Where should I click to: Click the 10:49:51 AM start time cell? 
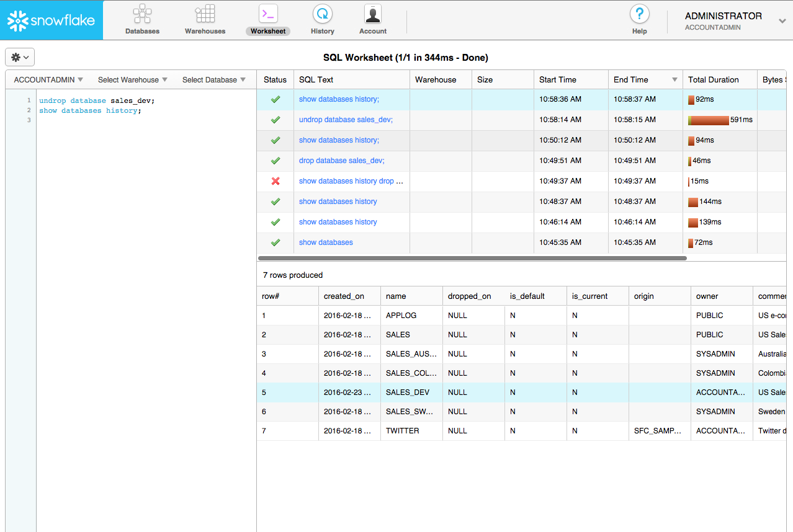571,161
